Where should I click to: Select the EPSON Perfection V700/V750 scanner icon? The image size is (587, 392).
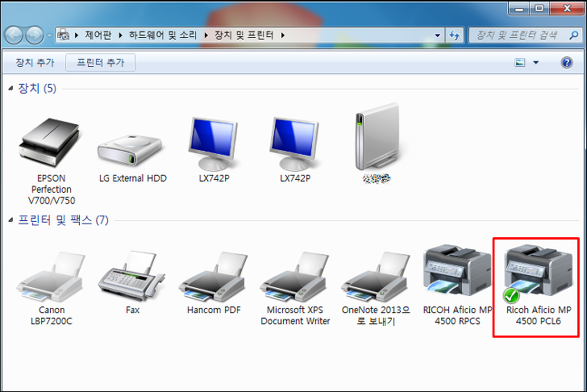[x=51, y=143]
